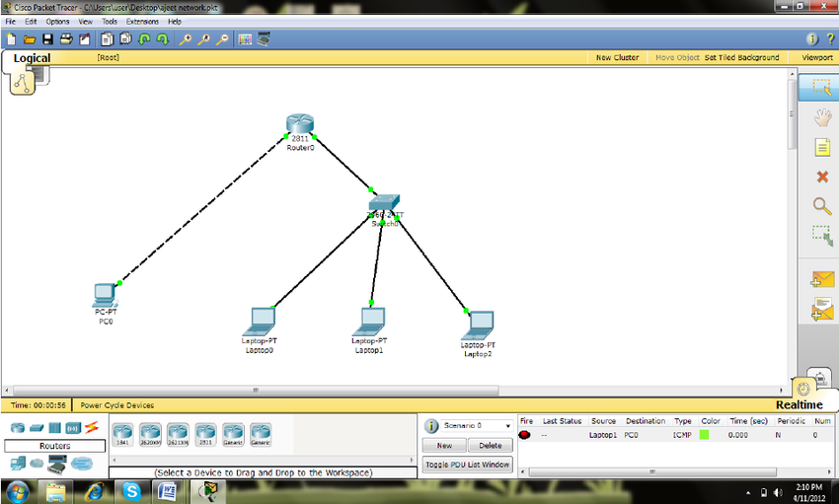Viewport: 839px width, 504px height.
Task: Select the red X Delete tool
Action: point(822,177)
